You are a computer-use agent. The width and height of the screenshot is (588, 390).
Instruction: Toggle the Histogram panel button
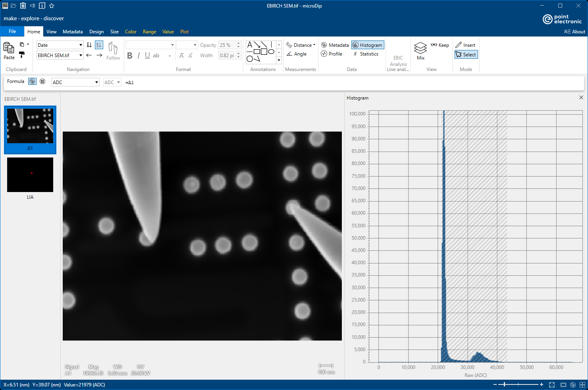pos(368,45)
